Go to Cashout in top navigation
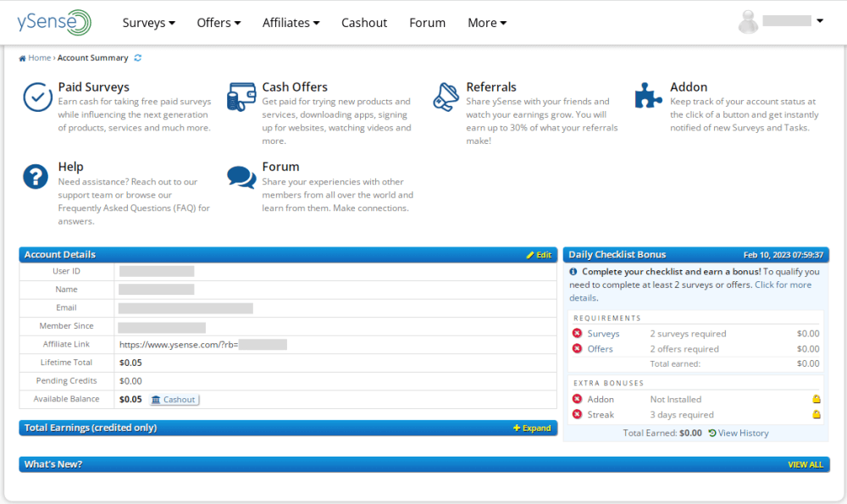Screen dimensions: 847x504 (364, 23)
